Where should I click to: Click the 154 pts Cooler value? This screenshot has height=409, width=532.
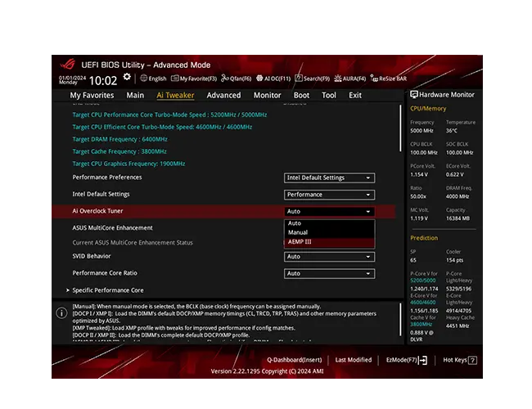(x=454, y=260)
